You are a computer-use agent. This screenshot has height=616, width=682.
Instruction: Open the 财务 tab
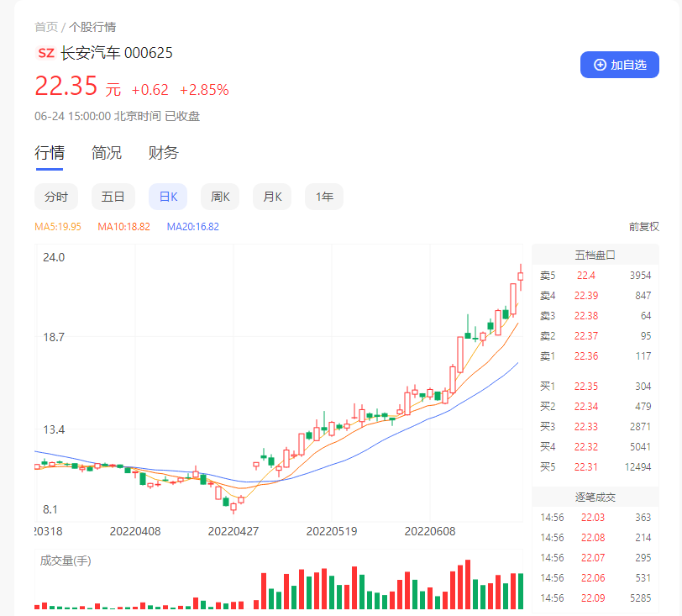click(164, 153)
